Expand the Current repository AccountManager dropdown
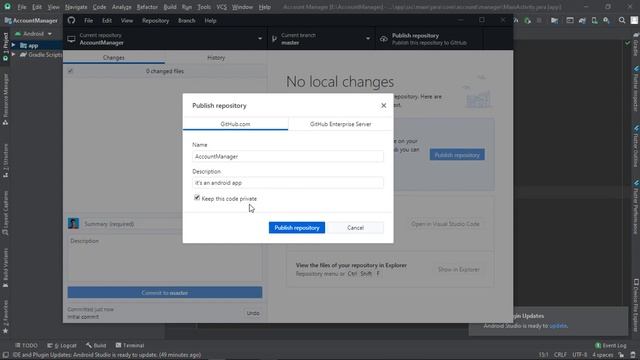 [x=165, y=39]
